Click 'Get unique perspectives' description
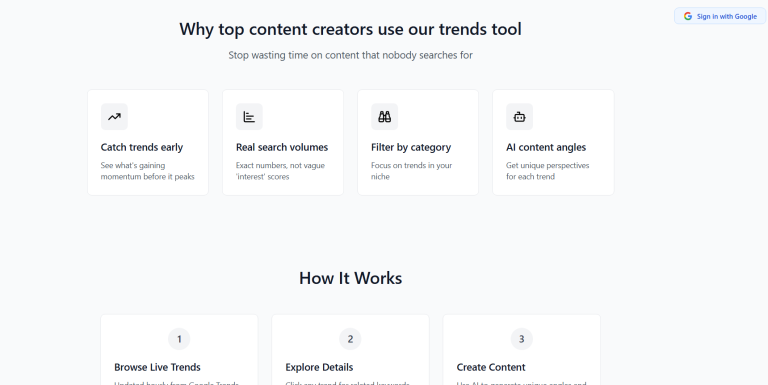Image resolution: width=768 pixels, height=385 pixels. click(548, 171)
